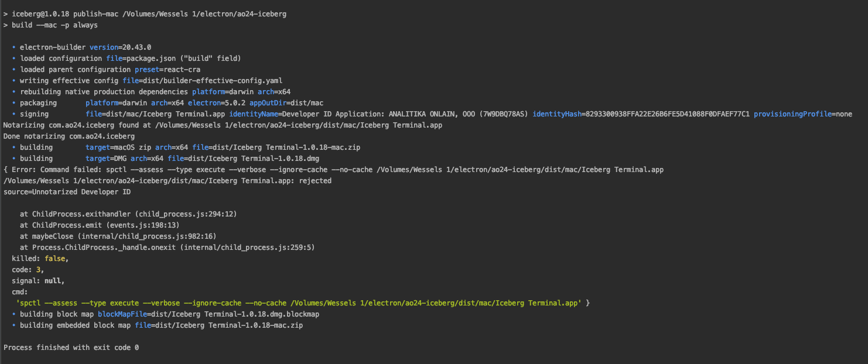Click the electron-builder version=20.43.0 line
The height and width of the screenshot is (364, 868).
click(86, 47)
